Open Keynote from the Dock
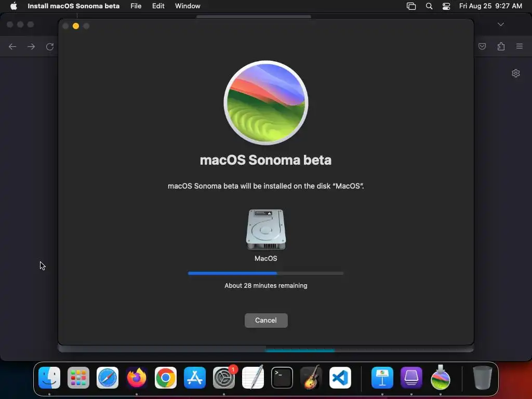This screenshot has height=399, width=532. click(382, 378)
